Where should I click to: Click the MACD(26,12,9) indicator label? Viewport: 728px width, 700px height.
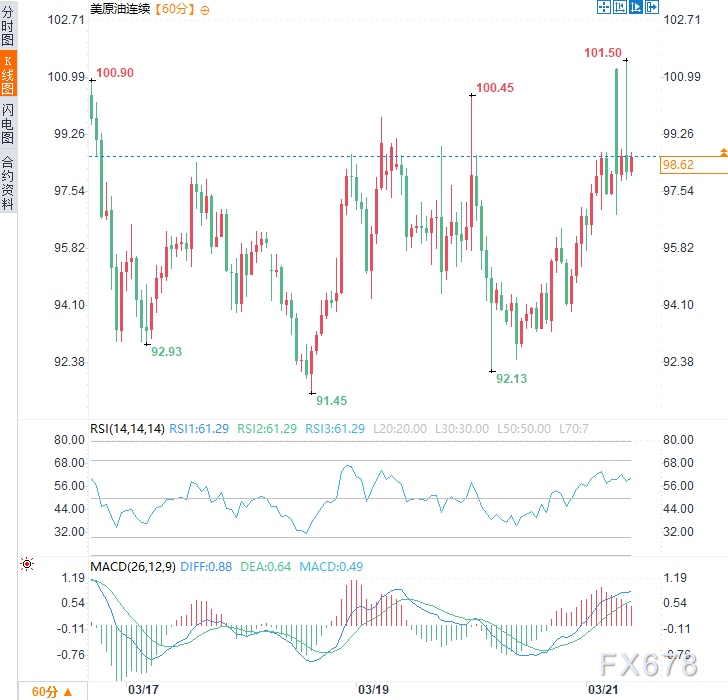[x=133, y=567]
